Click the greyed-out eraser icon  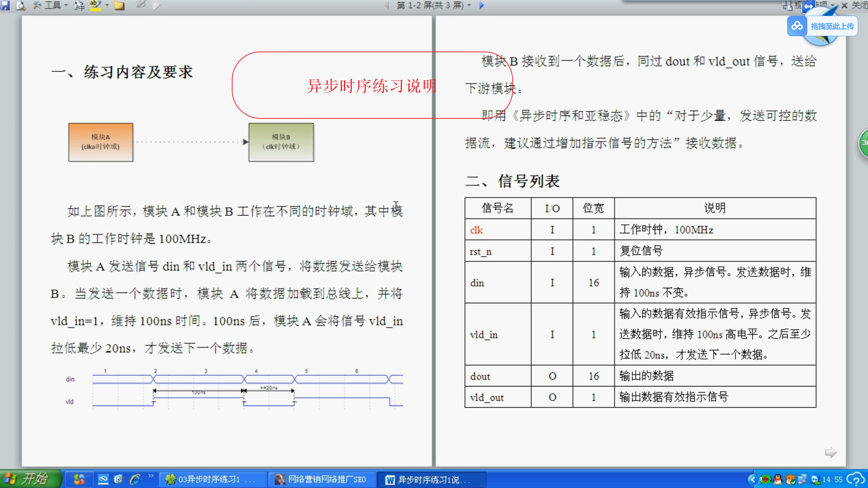click(156, 5)
